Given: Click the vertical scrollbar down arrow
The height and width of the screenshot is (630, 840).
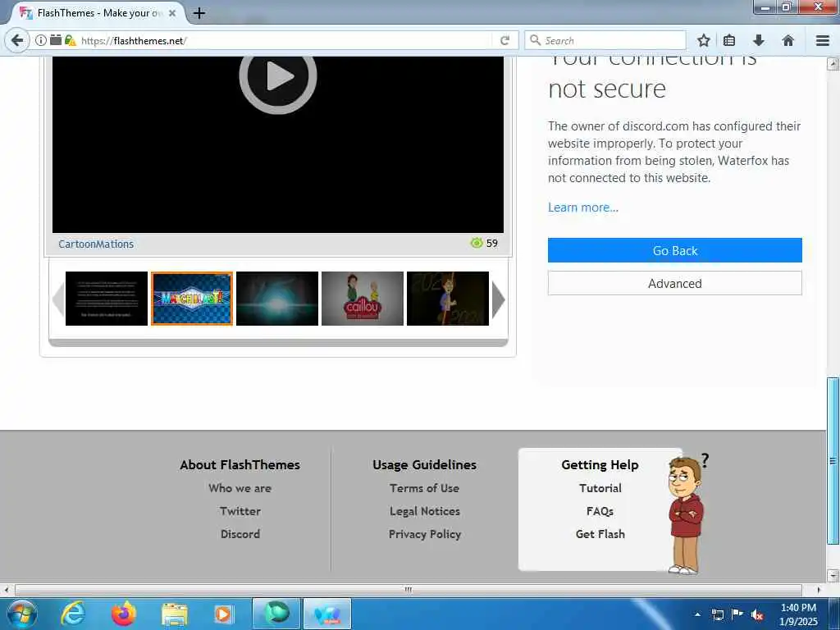Looking at the screenshot, I should 833,576.
